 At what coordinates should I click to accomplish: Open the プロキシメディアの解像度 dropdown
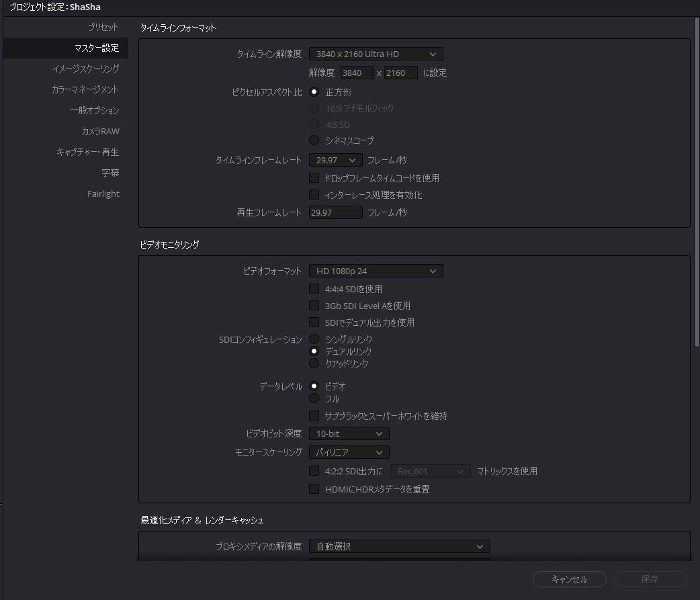tap(399, 546)
